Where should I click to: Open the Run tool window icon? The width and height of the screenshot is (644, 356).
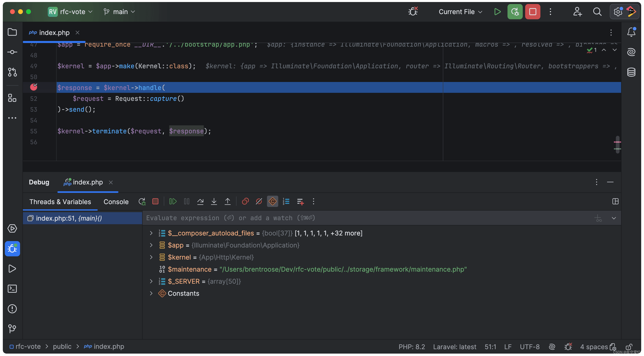coord(12,269)
